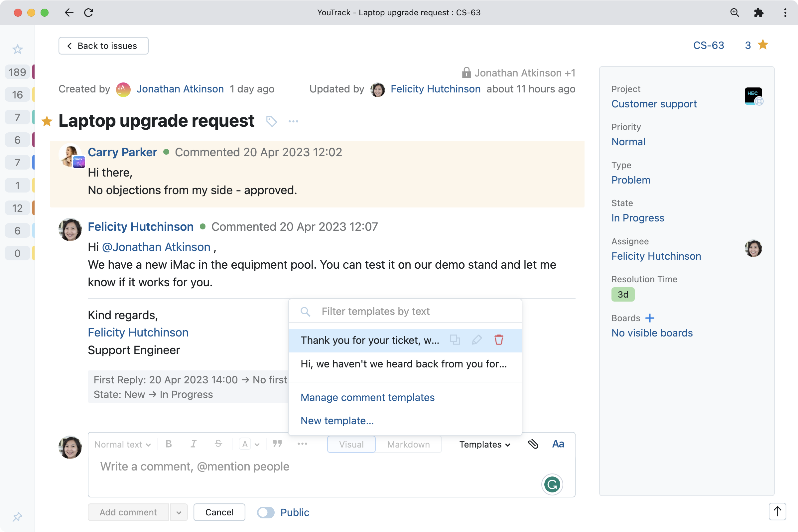Open Manage comment templates
This screenshot has height=532, width=798.
367,397
